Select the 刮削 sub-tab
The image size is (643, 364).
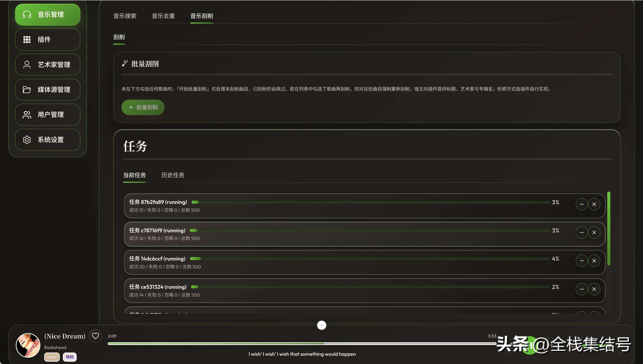tap(119, 37)
